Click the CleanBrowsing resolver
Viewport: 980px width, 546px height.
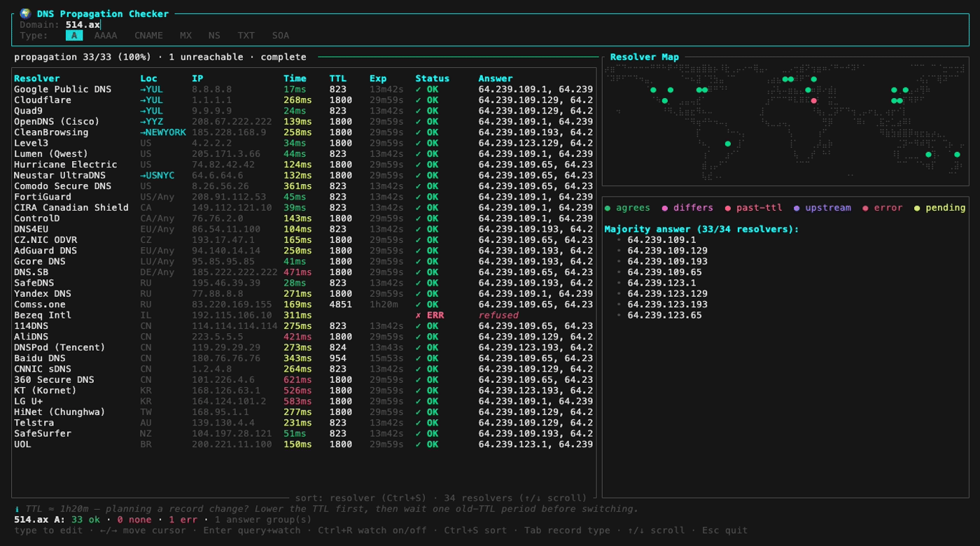coord(51,132)
